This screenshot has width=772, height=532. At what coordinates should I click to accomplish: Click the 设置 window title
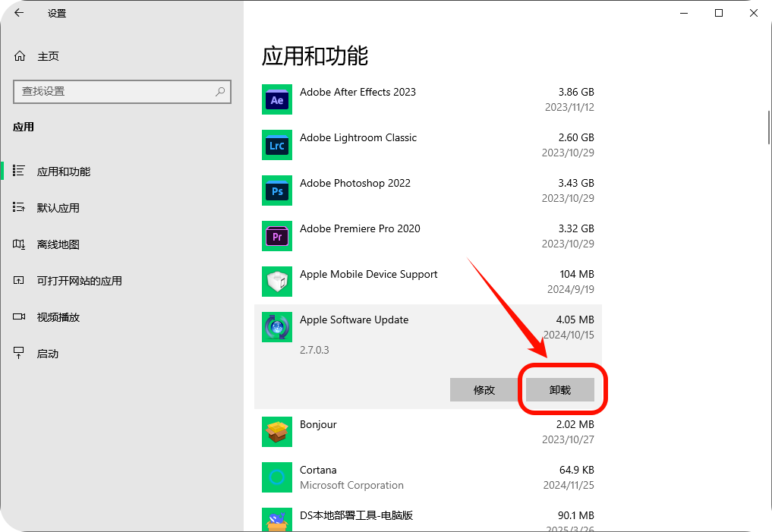(x=57, y=14)
